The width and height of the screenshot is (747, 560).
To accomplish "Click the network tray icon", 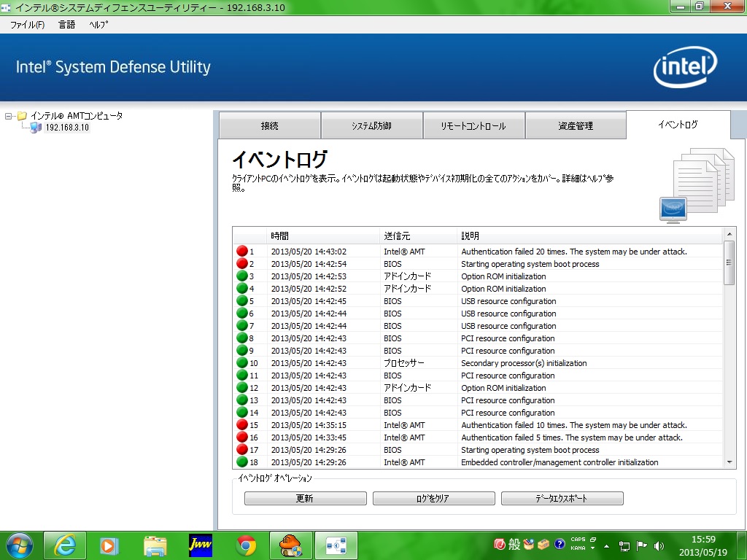I will [x=624, y=545].
